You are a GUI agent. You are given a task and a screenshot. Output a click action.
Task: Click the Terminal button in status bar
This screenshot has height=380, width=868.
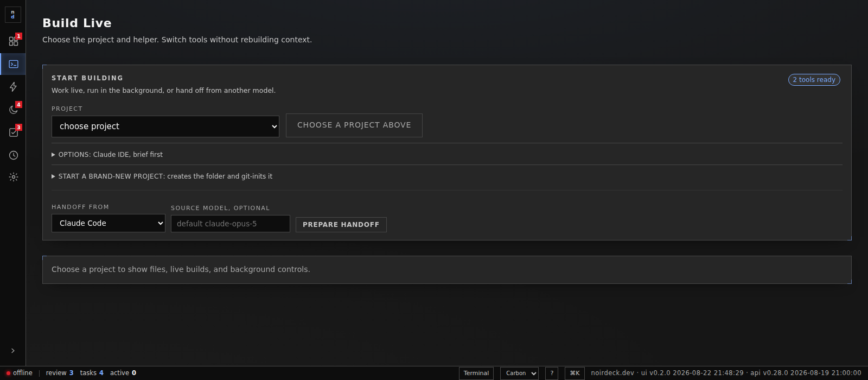click(x=476, y=373)
